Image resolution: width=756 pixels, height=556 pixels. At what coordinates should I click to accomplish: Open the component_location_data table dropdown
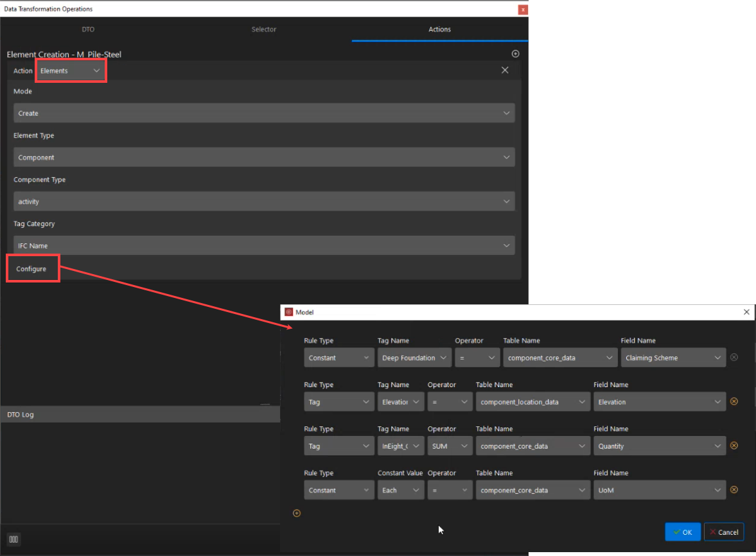tap(532, 402)
